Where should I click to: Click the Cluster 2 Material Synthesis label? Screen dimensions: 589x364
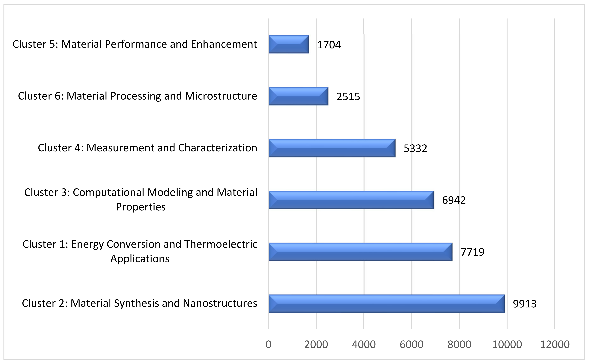(140, 303)
